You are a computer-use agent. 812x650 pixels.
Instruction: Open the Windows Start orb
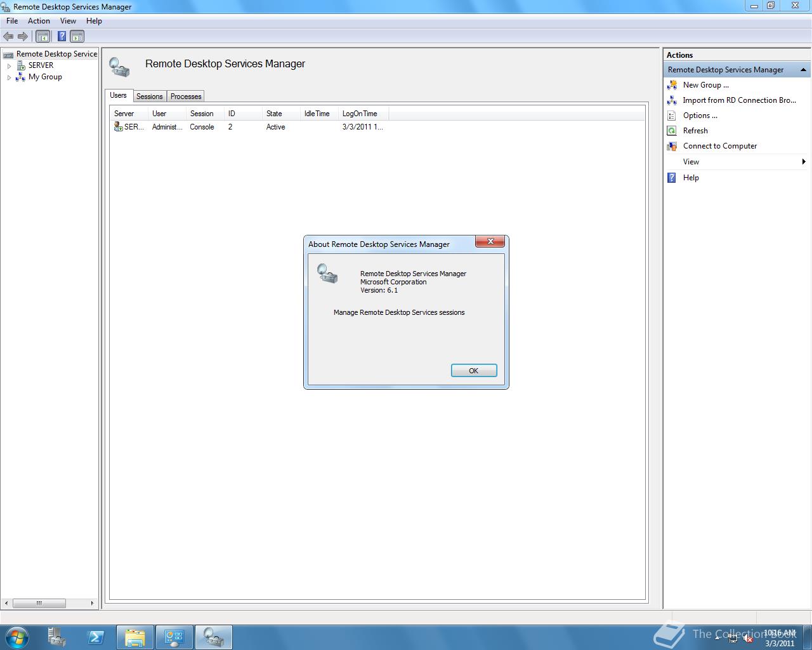16,637
